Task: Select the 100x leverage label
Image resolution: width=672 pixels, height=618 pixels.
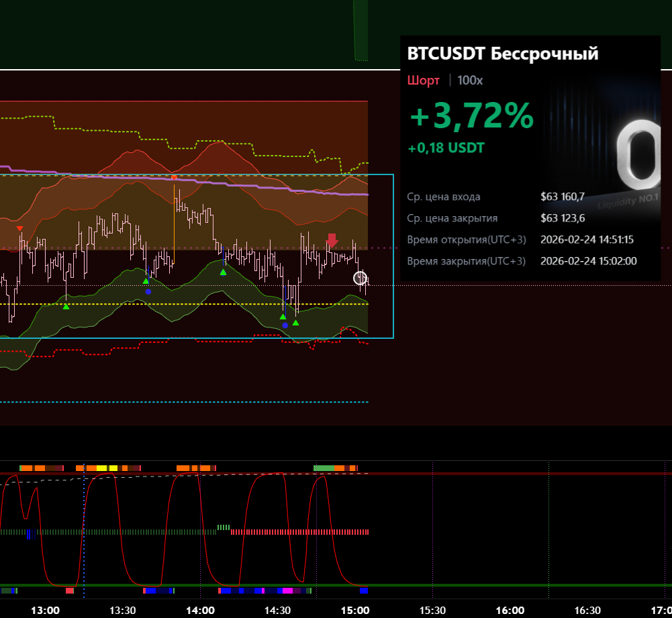Action: (x=470, y=81)
